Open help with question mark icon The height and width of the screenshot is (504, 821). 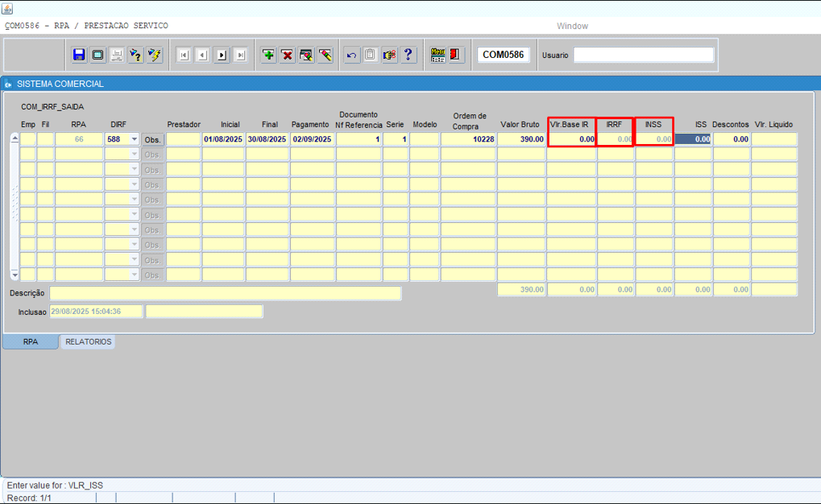point(409,55)
